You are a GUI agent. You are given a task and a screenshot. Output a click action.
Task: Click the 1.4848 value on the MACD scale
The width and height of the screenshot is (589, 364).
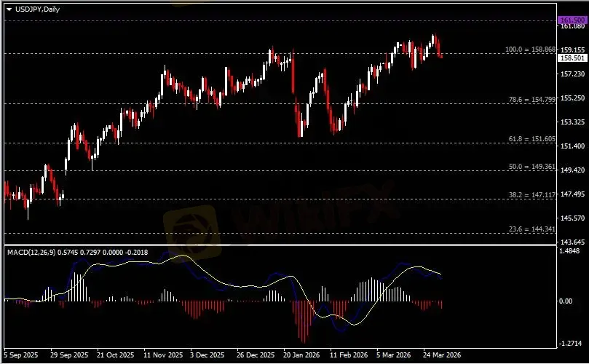coord(571,251)
